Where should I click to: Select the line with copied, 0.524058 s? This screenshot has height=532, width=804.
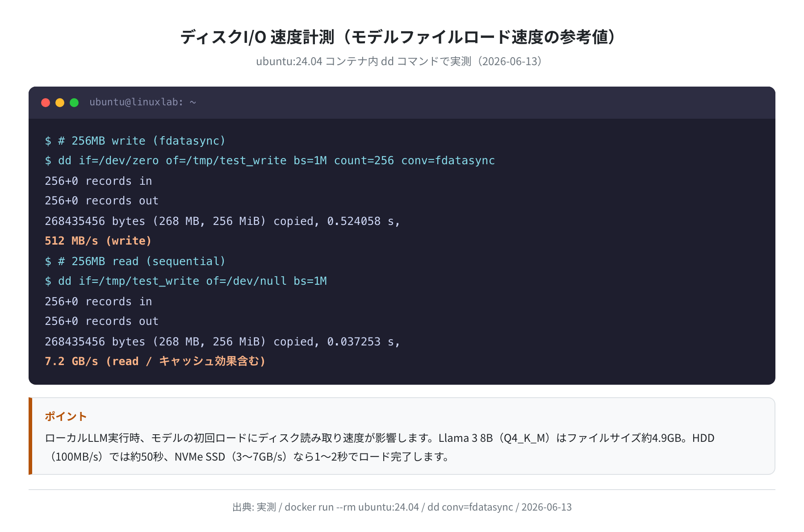[x=222, y=221]
